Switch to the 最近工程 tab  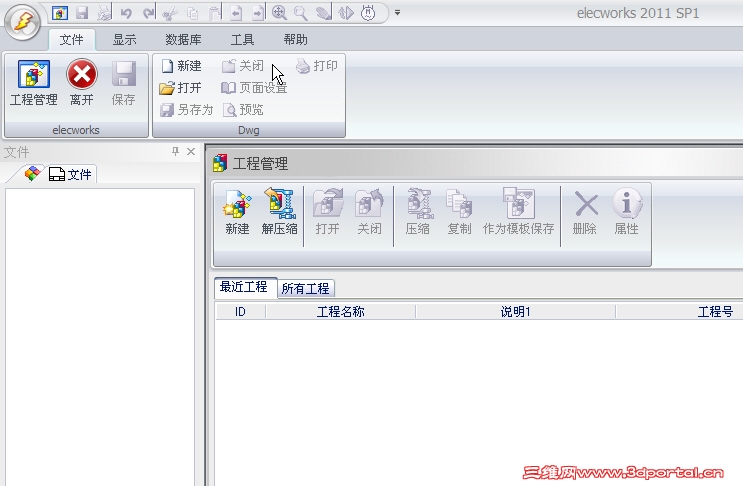245,288
